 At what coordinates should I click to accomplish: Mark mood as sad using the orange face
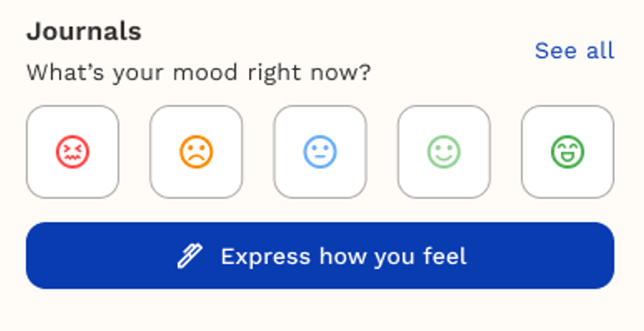[x=196, y=152]
